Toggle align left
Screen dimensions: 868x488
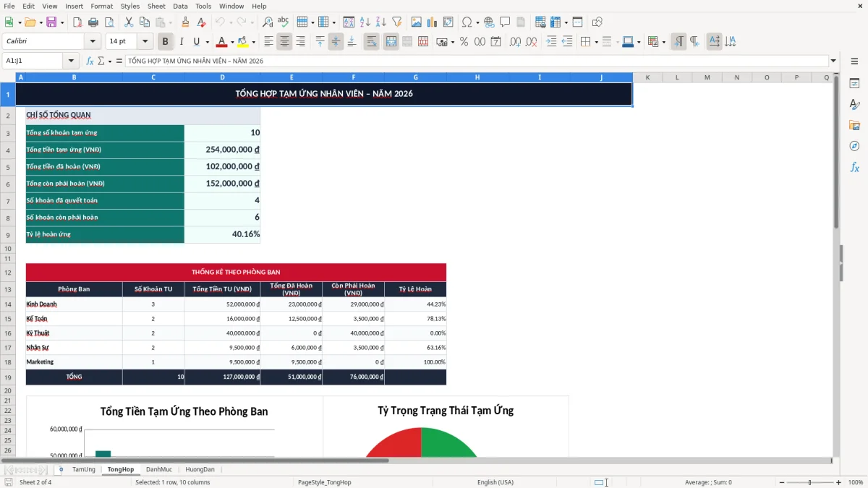(x=268, y=42)
